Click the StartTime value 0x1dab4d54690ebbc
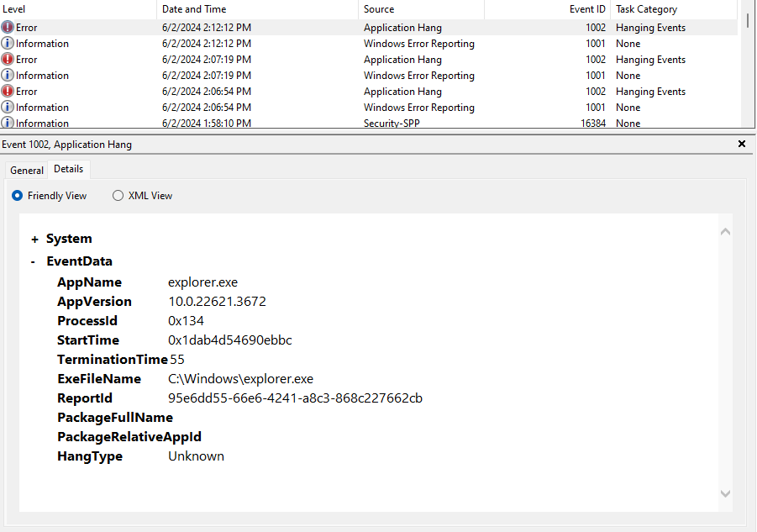757x532 pixels. click(230, 340)
